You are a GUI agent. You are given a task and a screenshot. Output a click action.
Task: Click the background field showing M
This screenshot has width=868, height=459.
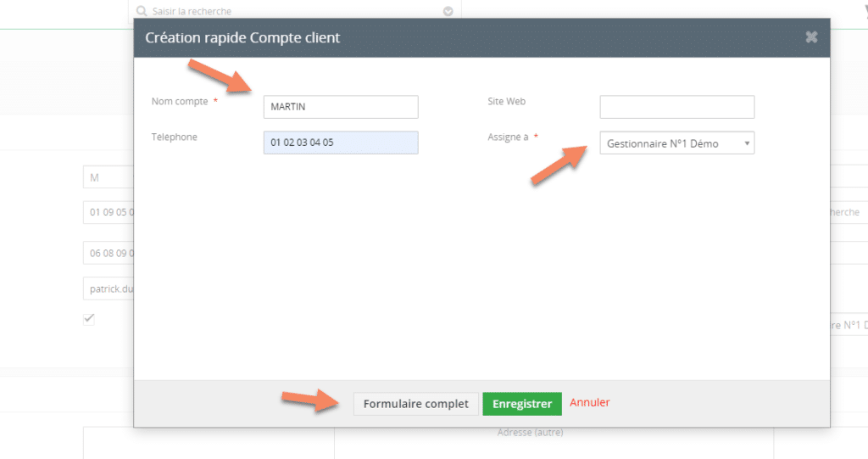tap(108, 177)
